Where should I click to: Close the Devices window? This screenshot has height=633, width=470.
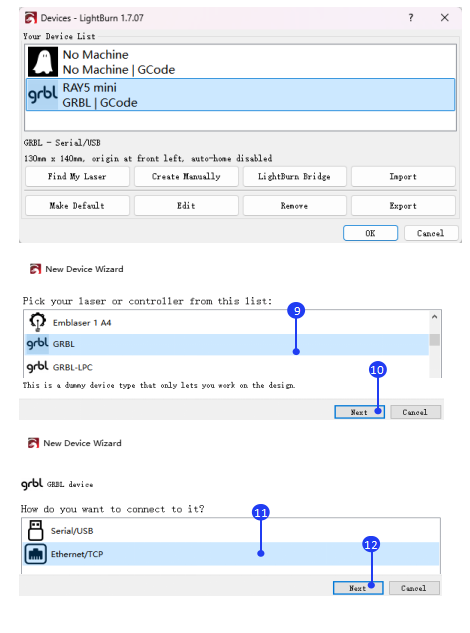(445, 17)
